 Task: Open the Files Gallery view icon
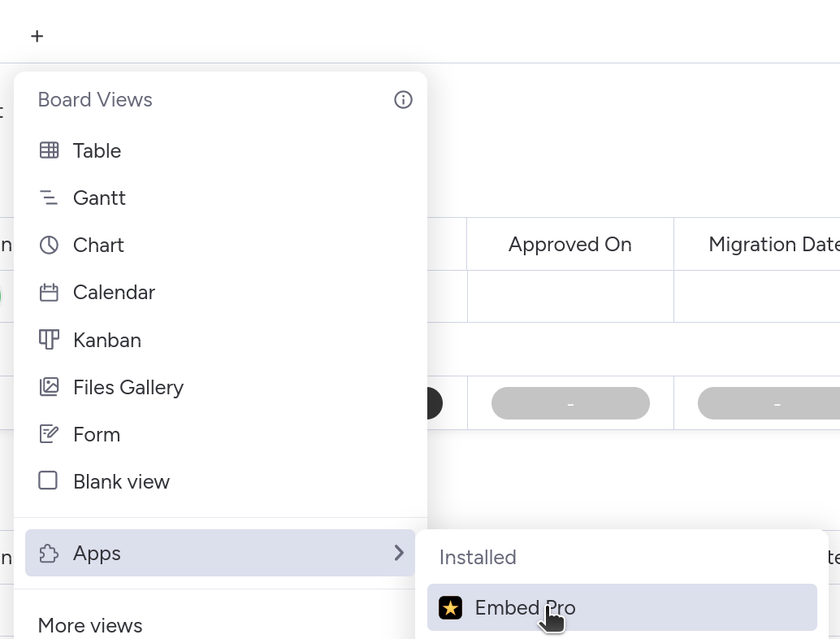(49, 387)
